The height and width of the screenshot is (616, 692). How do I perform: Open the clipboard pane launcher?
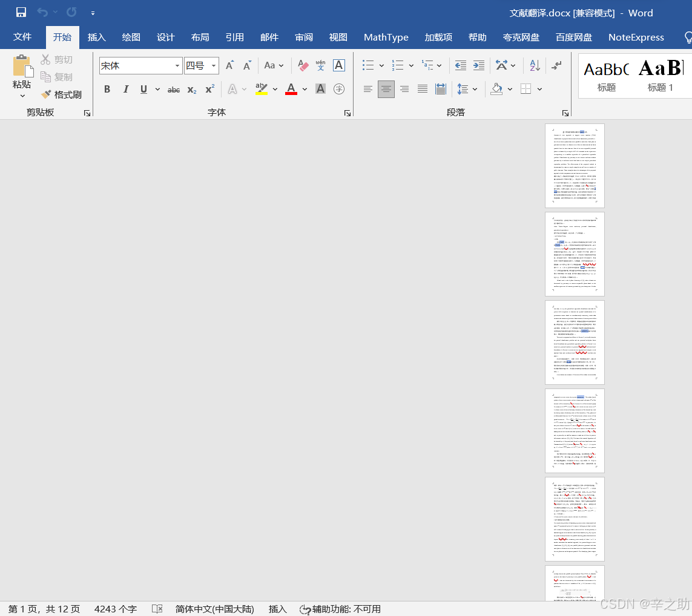tap(87, 113)
